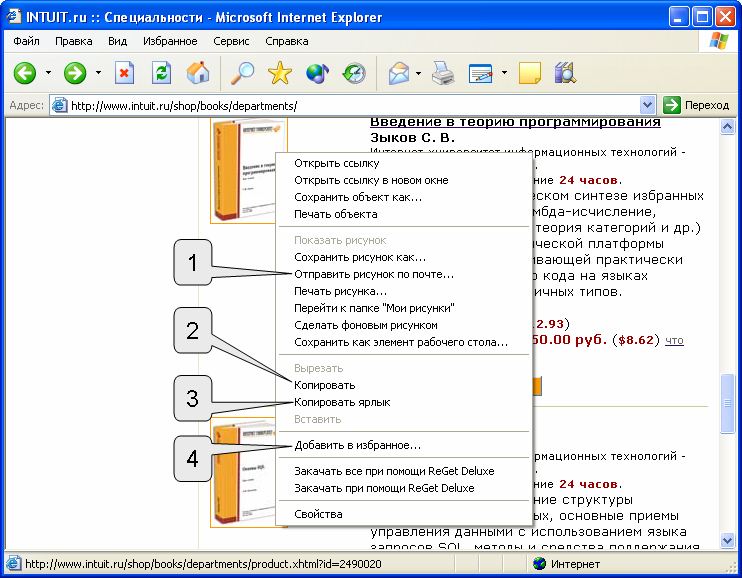Choose Добавить в избранное in context menu
This screenshot has height=578, width=742.
coord(357,445)
